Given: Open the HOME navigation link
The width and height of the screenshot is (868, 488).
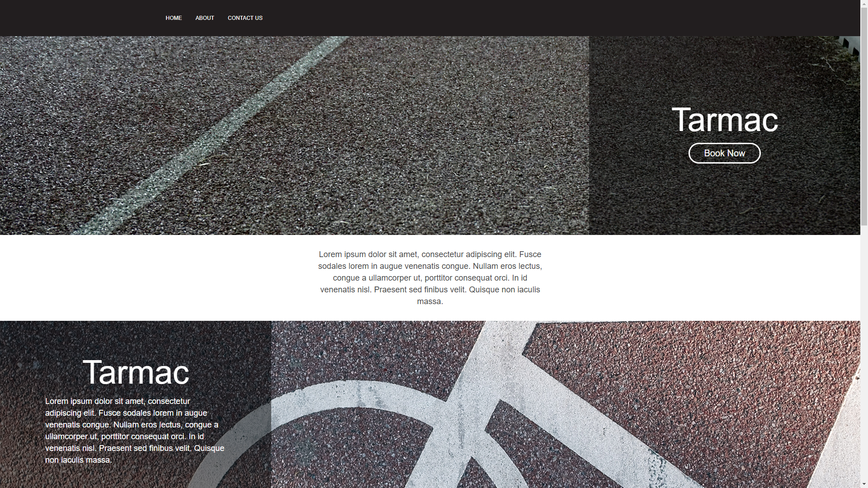Looking at the screenshot, I should pos(174,18).
